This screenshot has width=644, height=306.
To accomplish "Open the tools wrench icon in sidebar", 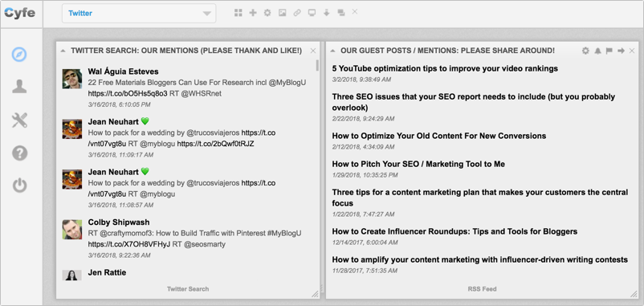I will click(x=19, y=120).
